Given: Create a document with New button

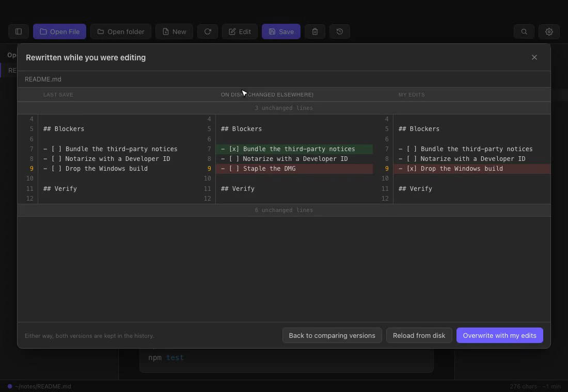Looking at the screenshot, I should (174, 31).
